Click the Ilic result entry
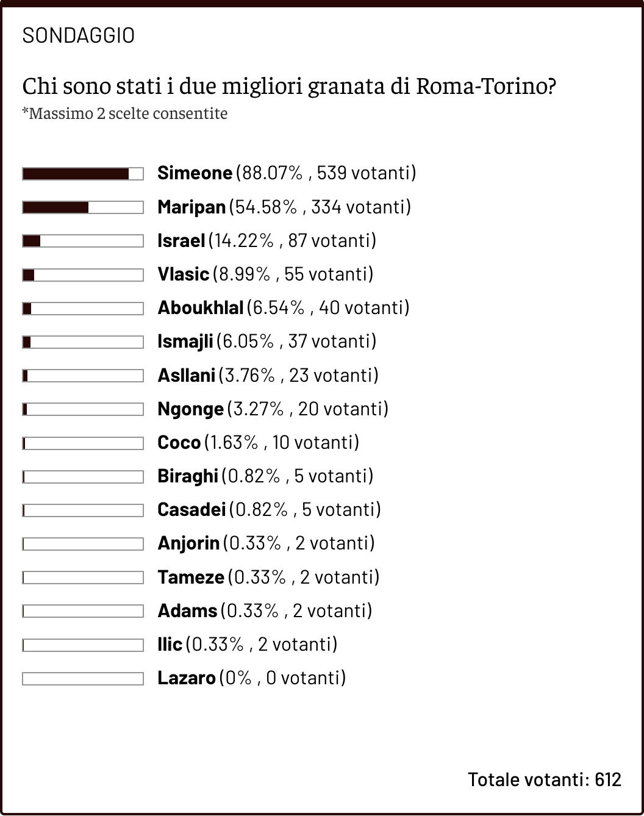Image resolution: width=644 pixels, height=816 pixels. 247,644
